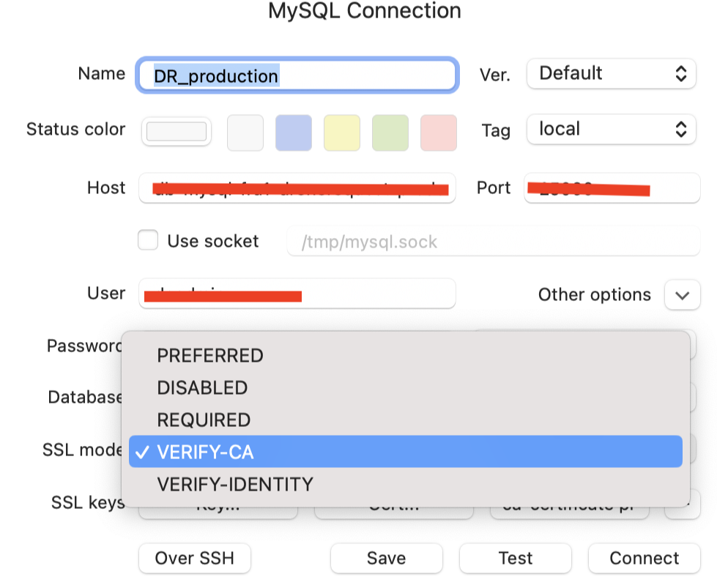Choose REQUIRED from the SSL mode dropdown
The width and height of the screenshot is (728, 577).
(204, 420)
